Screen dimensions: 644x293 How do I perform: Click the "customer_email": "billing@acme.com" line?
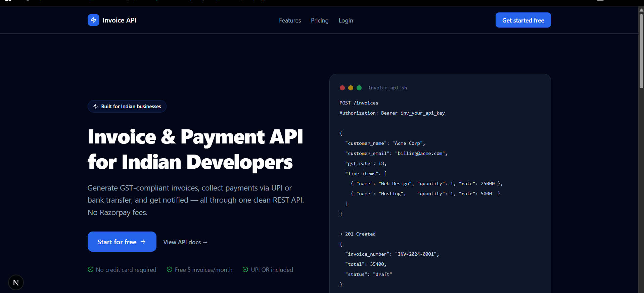click(396, 153)
